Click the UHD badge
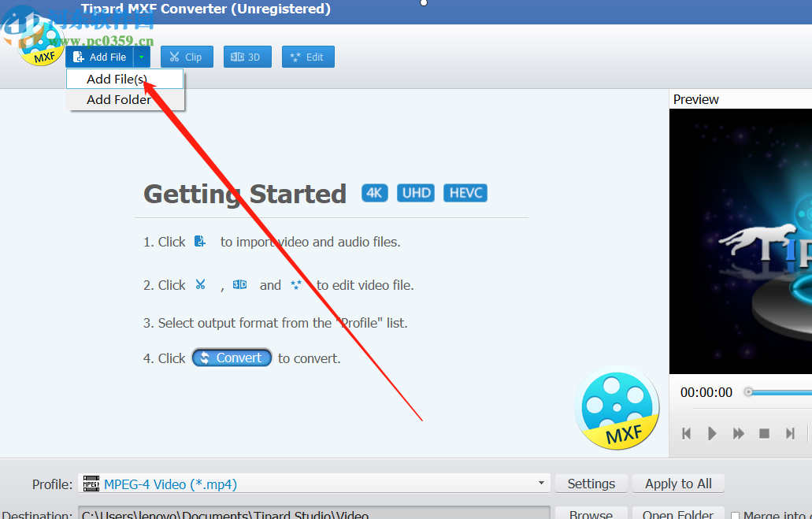This screenshot has height=519, width=812. (x=416, y=193)
